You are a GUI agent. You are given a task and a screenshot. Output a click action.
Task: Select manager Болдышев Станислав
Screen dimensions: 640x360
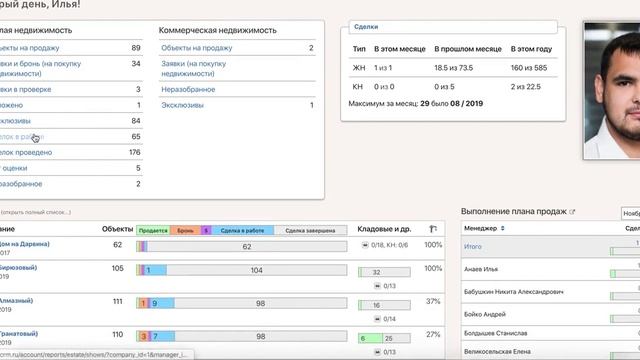point(496,333)
